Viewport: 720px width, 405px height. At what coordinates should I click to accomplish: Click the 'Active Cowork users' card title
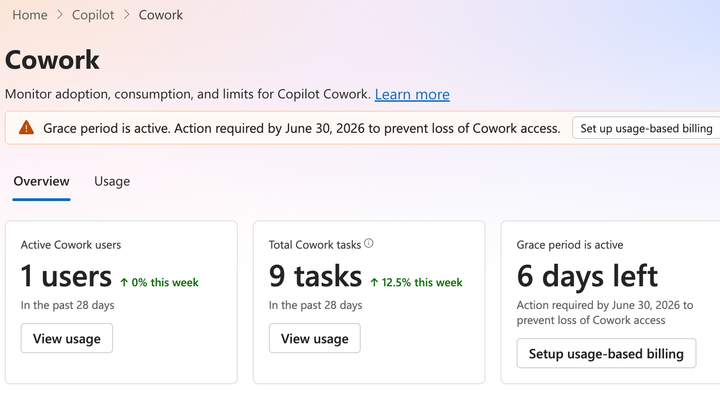pos(71,245)
